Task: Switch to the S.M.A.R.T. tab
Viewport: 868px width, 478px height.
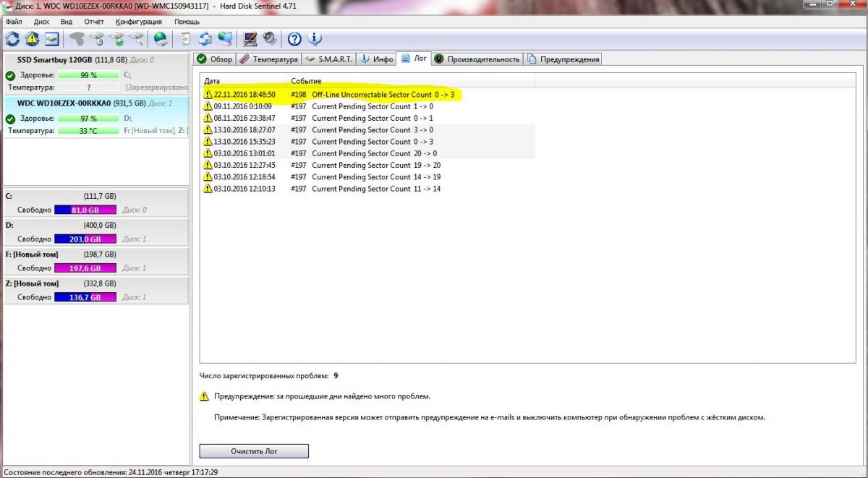Action: coord(329,59)
